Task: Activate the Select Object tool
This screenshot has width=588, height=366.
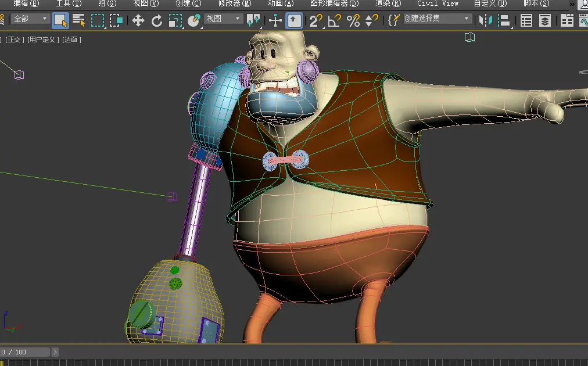Action: click(60, 21)
